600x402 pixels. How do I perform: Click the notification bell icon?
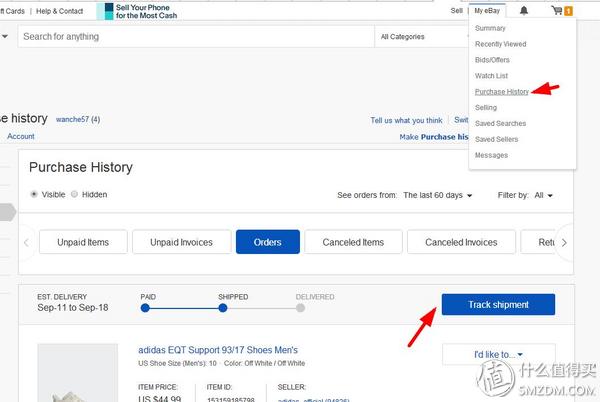524,11
